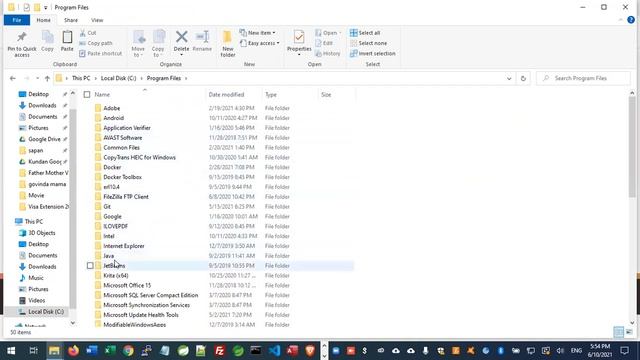Switch to the View ribbon tab
This screenshot has height=360, width=640.
coord(97,20)
